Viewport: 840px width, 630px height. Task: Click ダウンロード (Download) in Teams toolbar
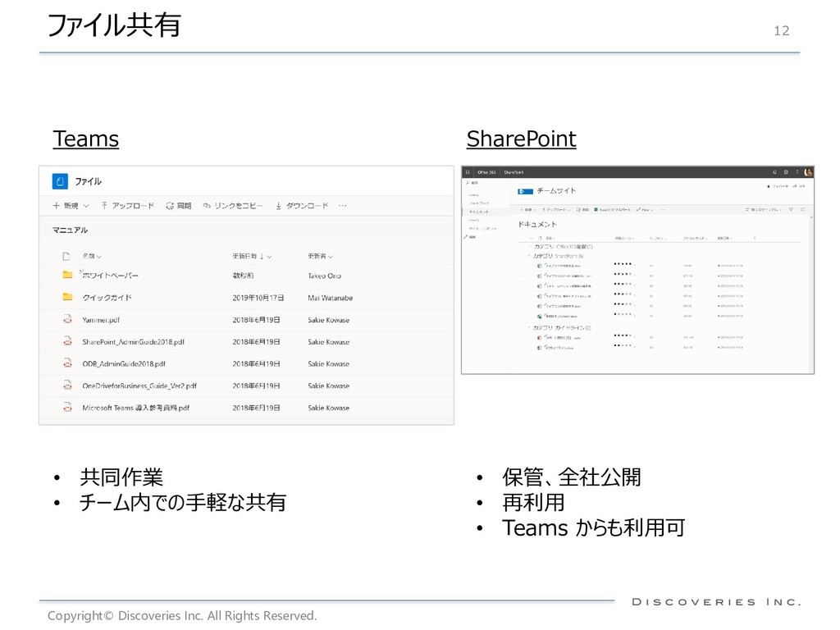pos(302,206)
